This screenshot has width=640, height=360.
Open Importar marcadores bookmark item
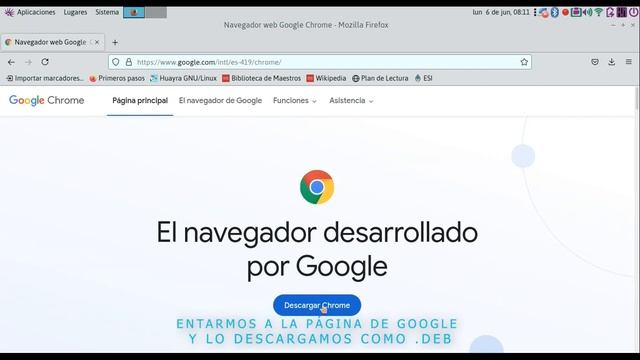pos(45,78)
